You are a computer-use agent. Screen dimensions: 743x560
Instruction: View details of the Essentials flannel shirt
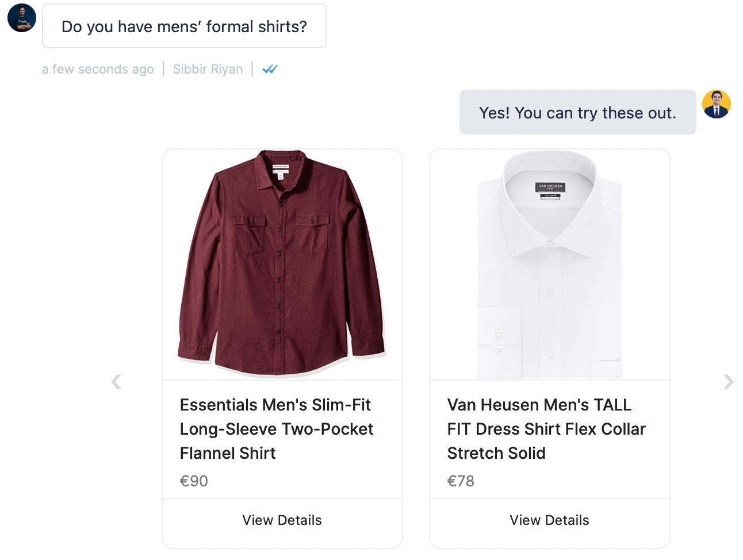click(x=282, y=520)
